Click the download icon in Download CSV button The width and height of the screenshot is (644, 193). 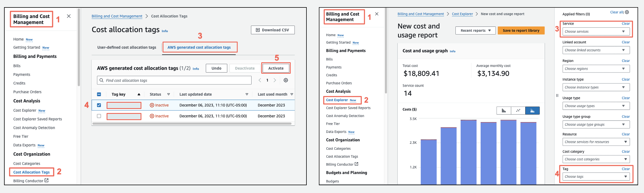(x=258, y=30)
